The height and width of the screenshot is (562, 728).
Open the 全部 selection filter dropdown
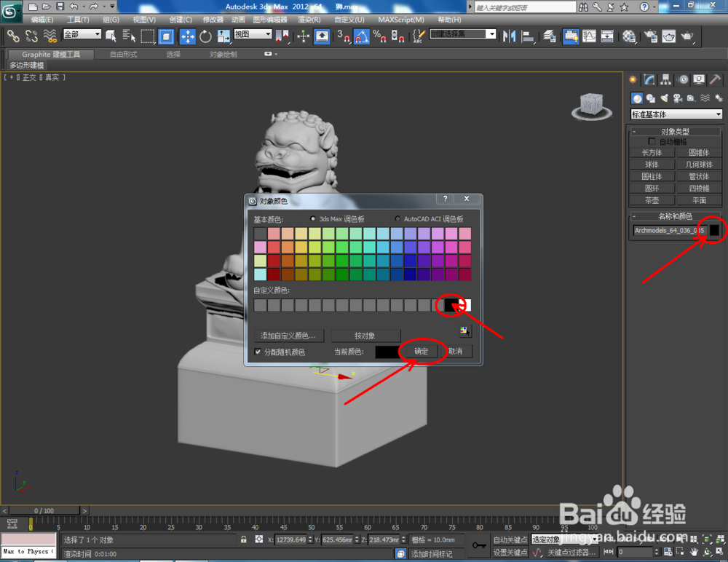pyautogui.click(x=82, y=34)
